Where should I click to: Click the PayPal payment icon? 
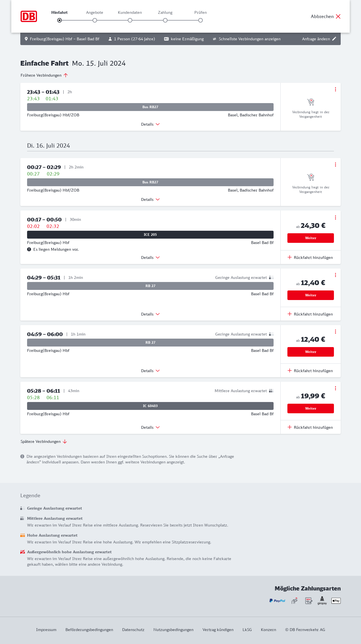click(277, 601)
